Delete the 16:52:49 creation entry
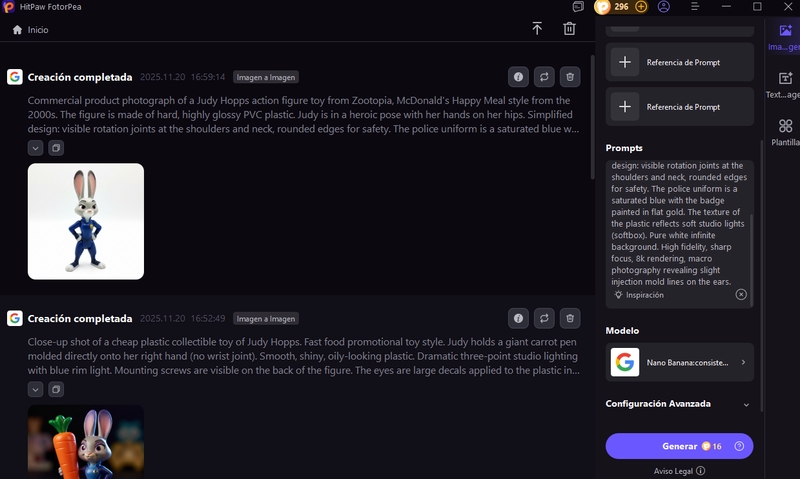 570,319
